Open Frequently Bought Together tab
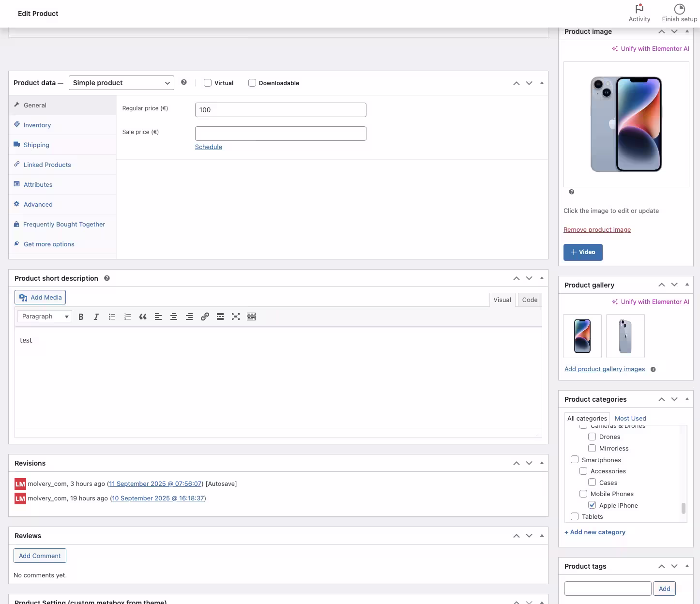The width and height of the screenshot is (700, 604). (62, 224)
